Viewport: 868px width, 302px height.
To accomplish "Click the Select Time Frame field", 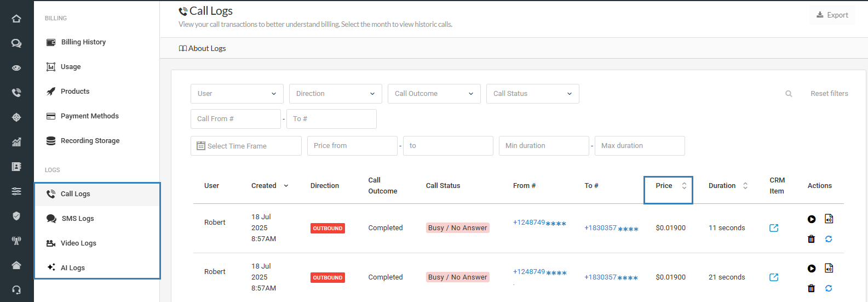I will tap(246, 146).
